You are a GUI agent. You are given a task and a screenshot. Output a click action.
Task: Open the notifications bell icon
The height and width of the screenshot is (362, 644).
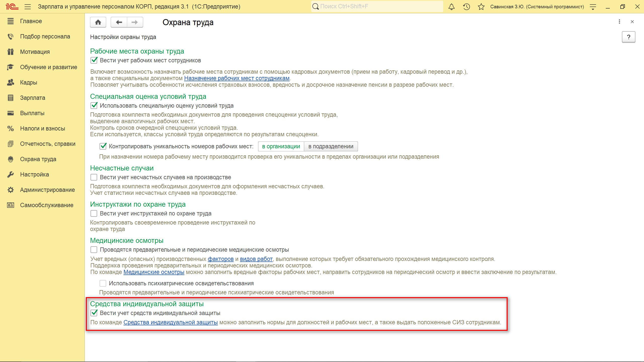click(452, 7)
